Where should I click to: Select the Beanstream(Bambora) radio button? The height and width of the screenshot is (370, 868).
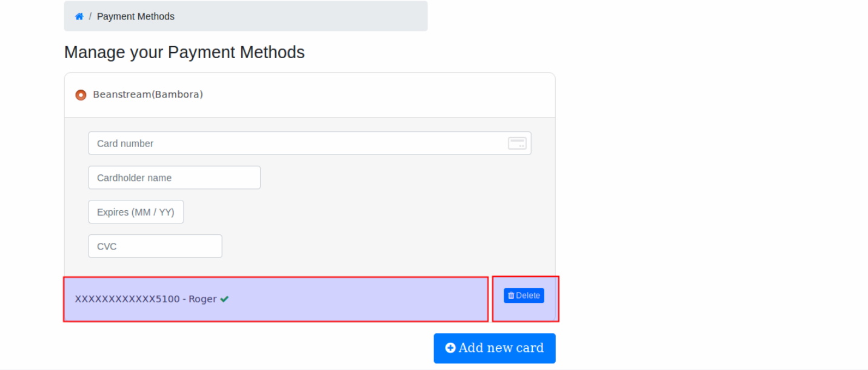pyautogui.click(x=81, y=95)
